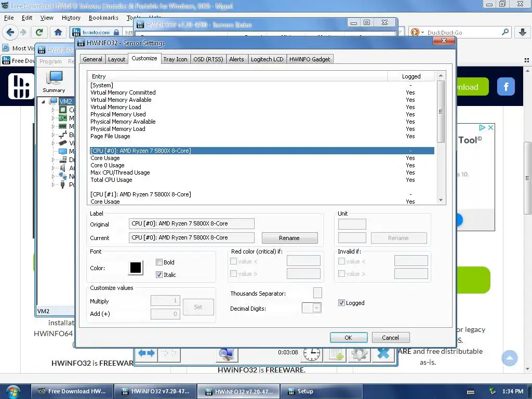
Task: Click the AdChoices triangle icon
Action: click(x=482, y=128)
